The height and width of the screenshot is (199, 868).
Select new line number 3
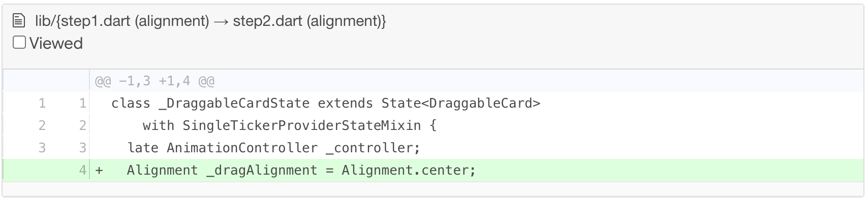83,148
